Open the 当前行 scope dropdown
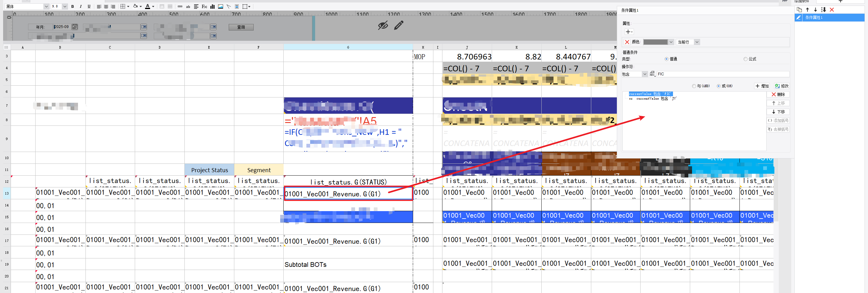Image resolution: width=868 pixels, height=293 pixels. click(x=697, y=42)
